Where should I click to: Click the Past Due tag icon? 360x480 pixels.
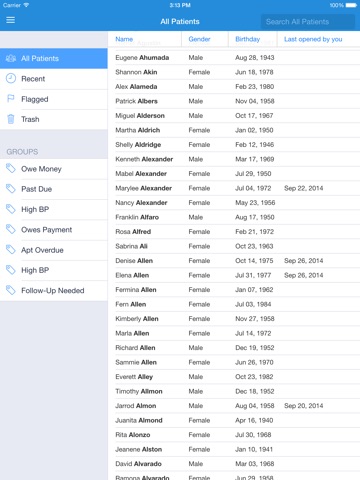point(11,189)
